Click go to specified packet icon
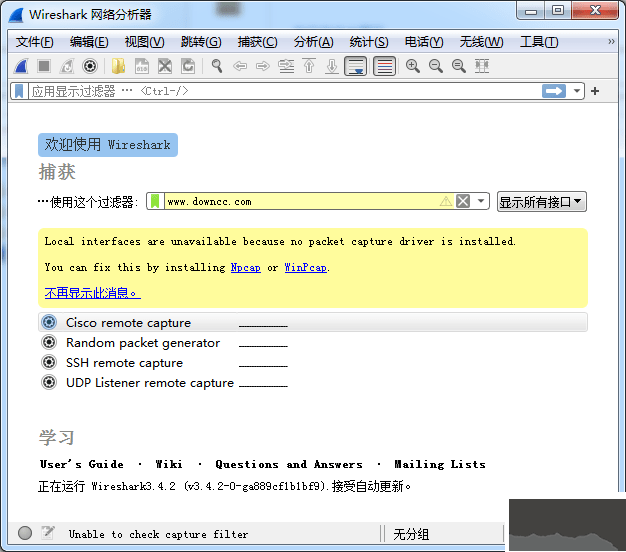This screenshot has height=552, width=626. [286, 66]
